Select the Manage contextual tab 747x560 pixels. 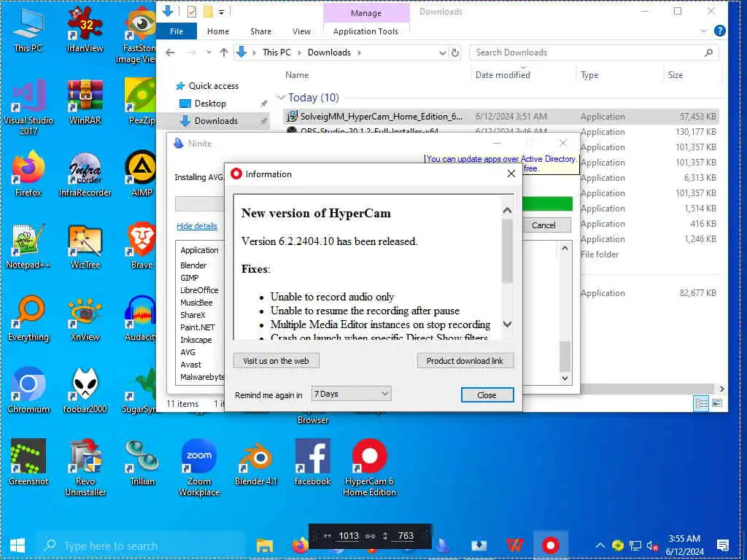366,13
